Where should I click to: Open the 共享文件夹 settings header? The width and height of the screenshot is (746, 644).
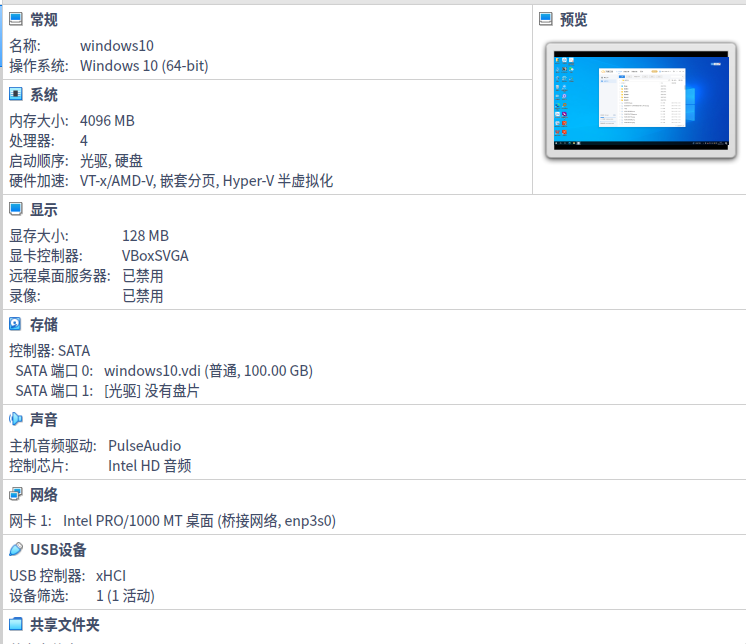point(65,624)
